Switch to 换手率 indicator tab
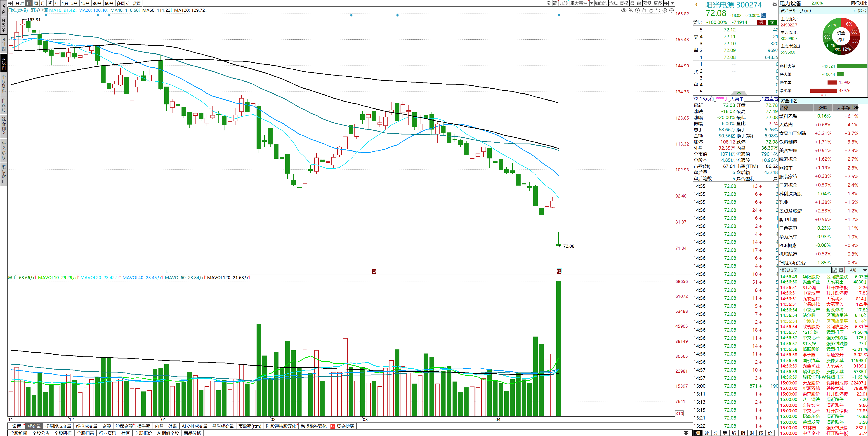 (x=144, y=426)
